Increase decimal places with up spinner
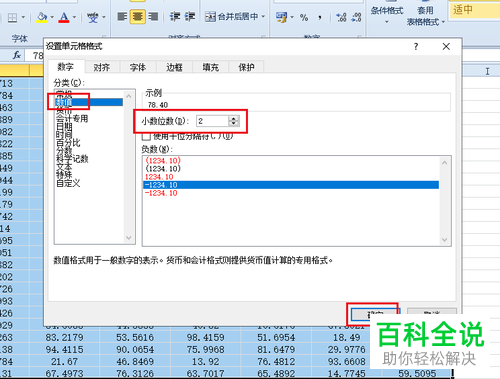 point(234,118)
